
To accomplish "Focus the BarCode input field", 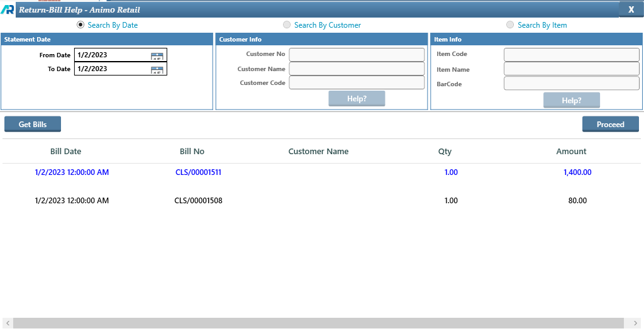I will 571,84.
